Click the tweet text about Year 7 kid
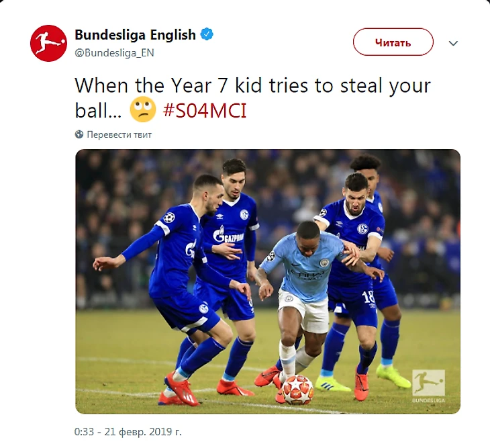This screenshot has width=490, height=448. (252, 97)
